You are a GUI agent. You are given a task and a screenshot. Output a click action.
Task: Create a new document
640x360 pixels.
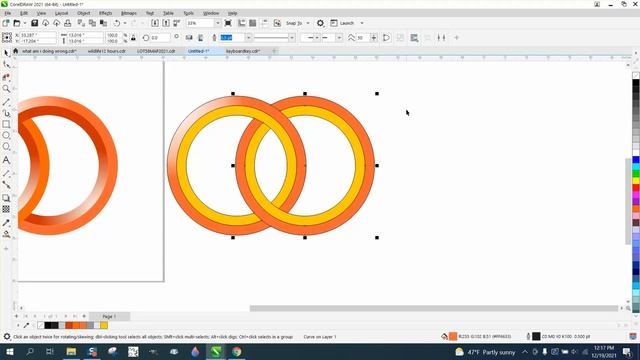click(x=6, y=23)
